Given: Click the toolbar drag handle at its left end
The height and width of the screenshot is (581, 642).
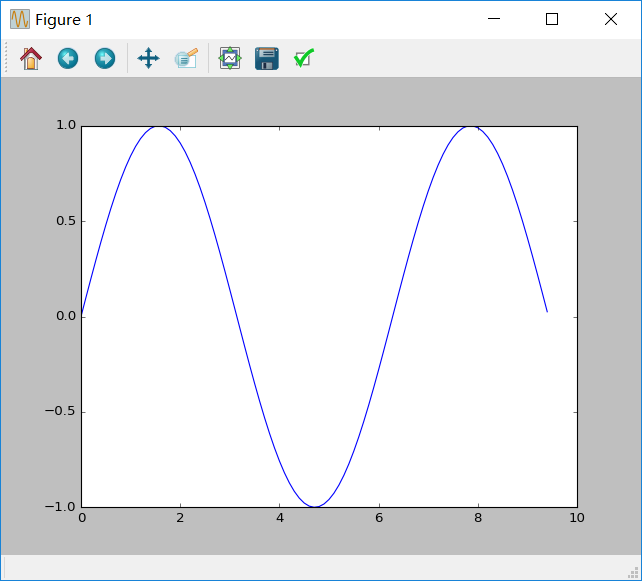Looking at the screenshot, I should coord(6,59).
